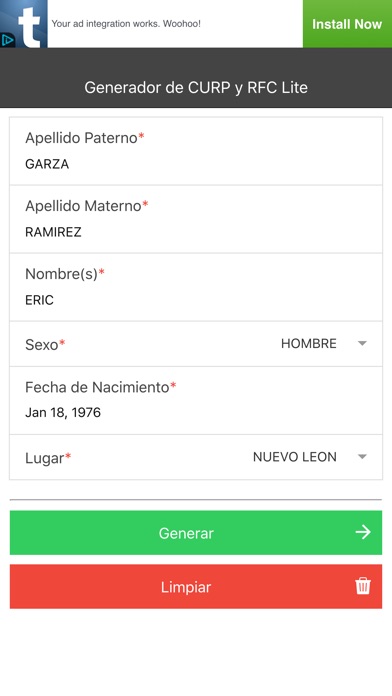
Task: Tap the right arrow icon on Generar
Action: [x=363, y=532]
